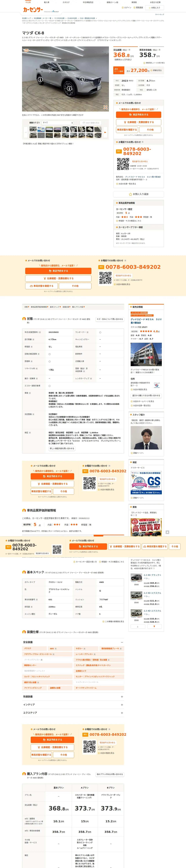Click the help icon next to 車台末尾番号
The image size is (186, 868).
pos(37,599)
